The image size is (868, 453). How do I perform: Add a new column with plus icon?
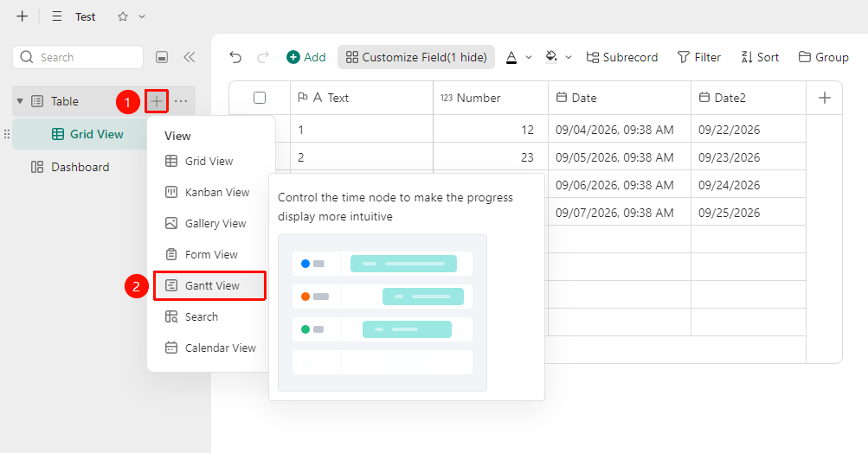[824, 98]
